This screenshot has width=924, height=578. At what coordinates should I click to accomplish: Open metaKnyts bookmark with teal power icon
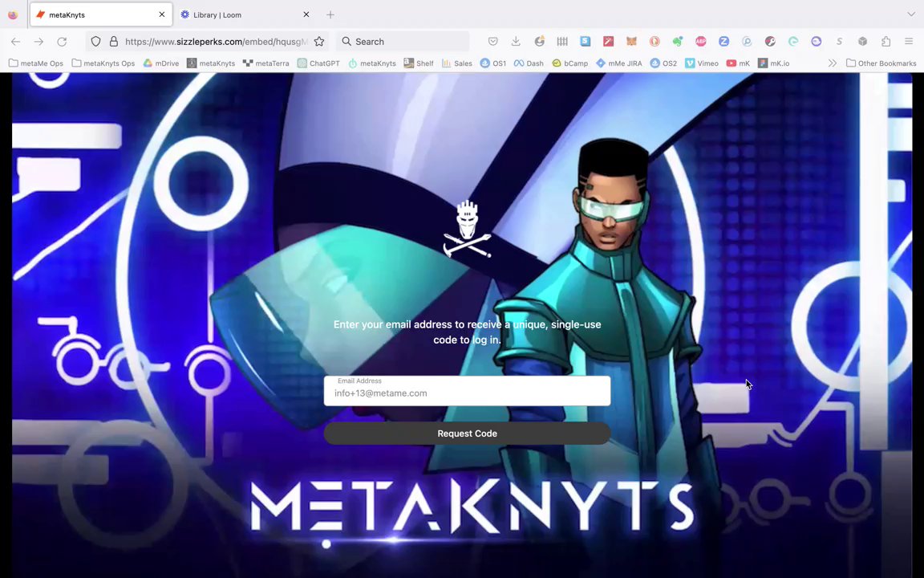[x=372, y=63]
